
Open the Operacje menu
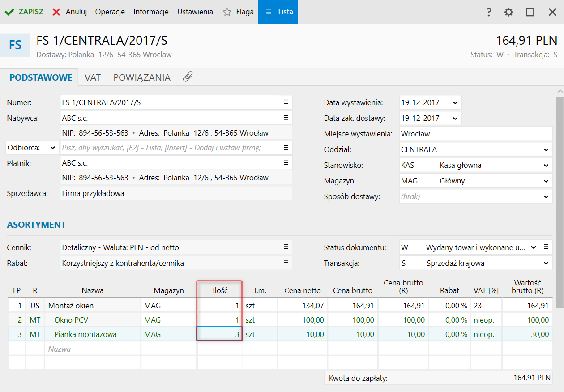[x=110, y=12]
